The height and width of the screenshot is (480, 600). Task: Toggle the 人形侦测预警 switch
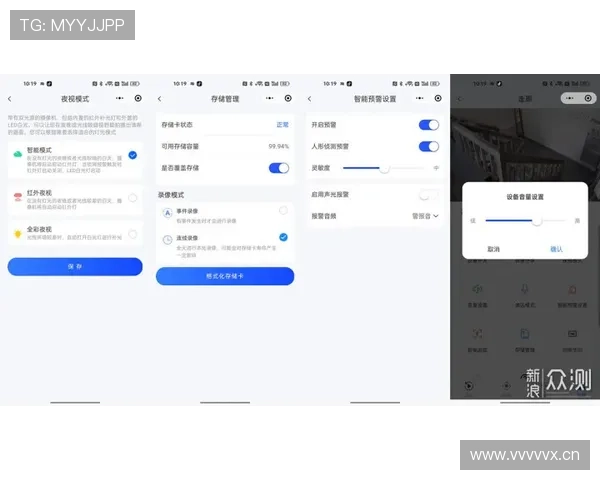tap(429, 146)
